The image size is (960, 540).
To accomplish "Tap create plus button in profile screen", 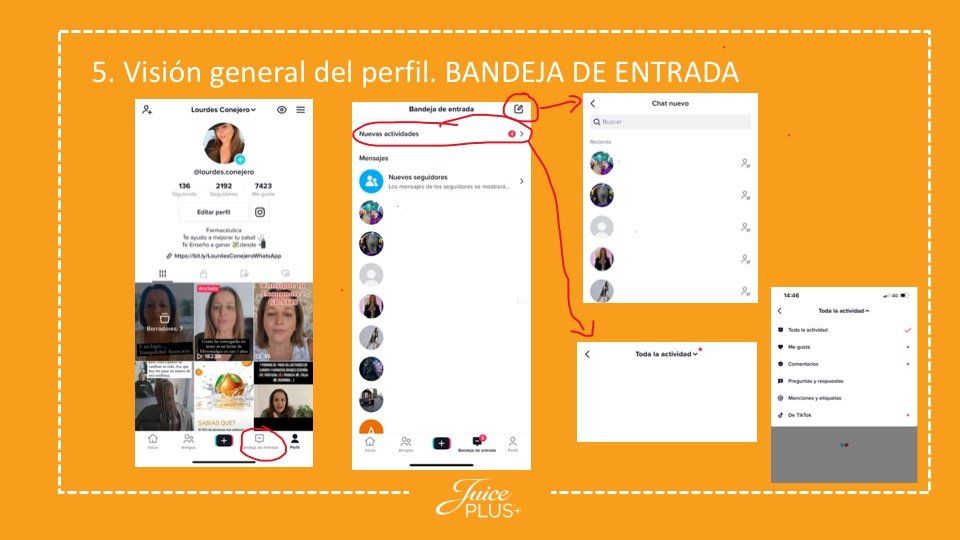I will (224, 440).
